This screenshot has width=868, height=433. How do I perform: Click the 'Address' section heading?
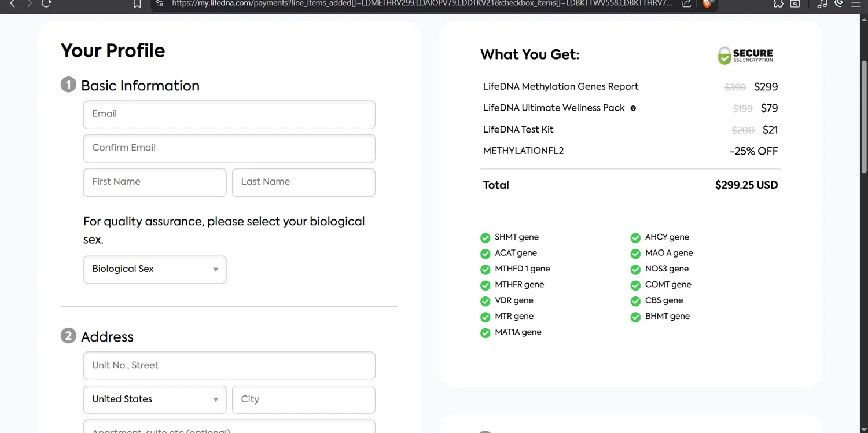107,337
